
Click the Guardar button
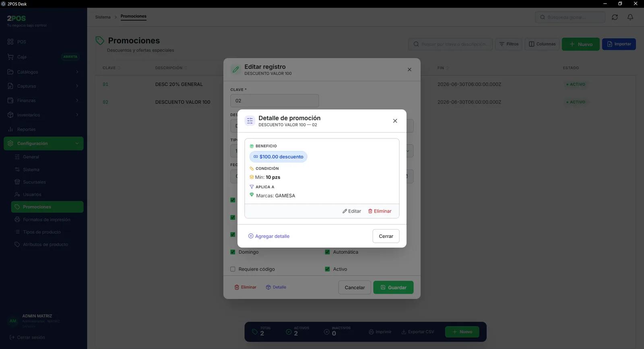(393, 287)
